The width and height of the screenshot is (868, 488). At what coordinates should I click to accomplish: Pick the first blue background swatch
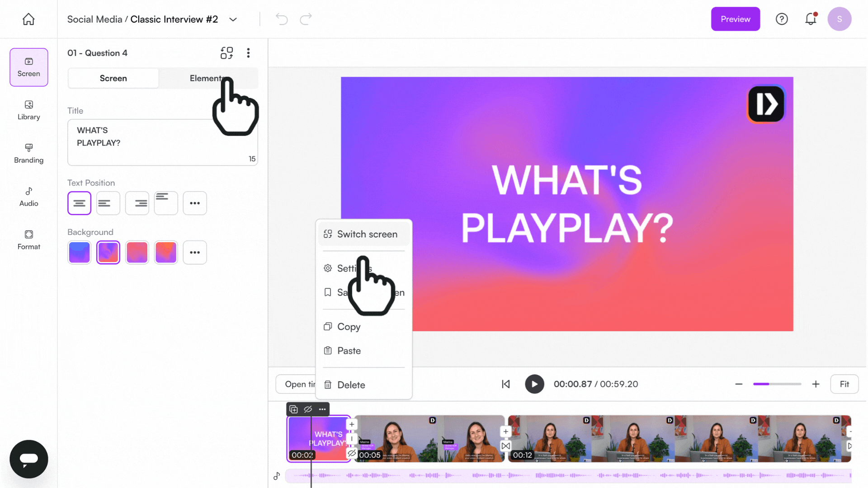(x=79, y=253)
